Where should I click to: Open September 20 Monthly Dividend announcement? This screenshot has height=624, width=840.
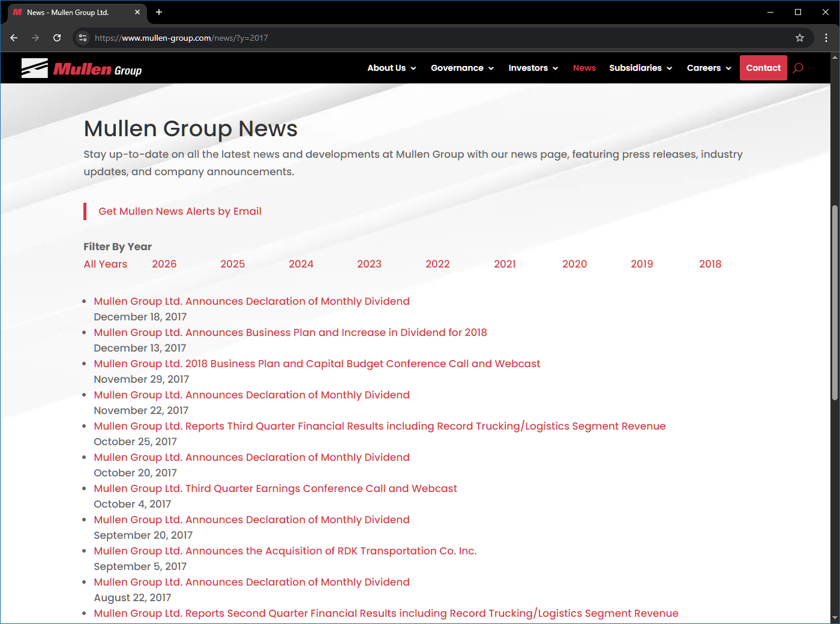(x=252, y=520)
